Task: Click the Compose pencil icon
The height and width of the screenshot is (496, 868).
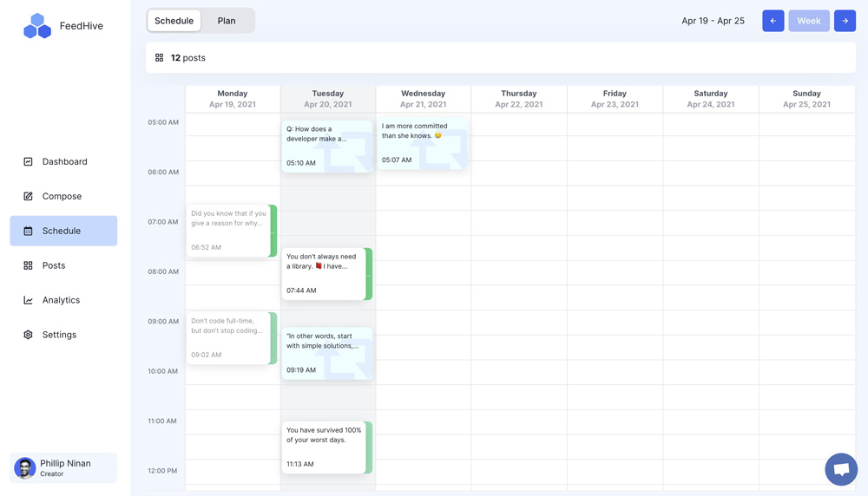Action: coord(28,196)
